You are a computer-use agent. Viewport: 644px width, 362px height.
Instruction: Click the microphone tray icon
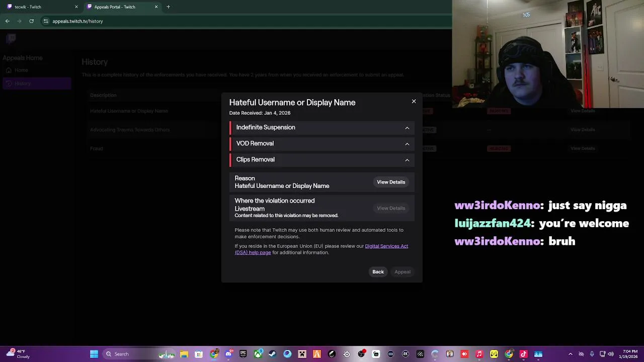(x=592, y=354)
